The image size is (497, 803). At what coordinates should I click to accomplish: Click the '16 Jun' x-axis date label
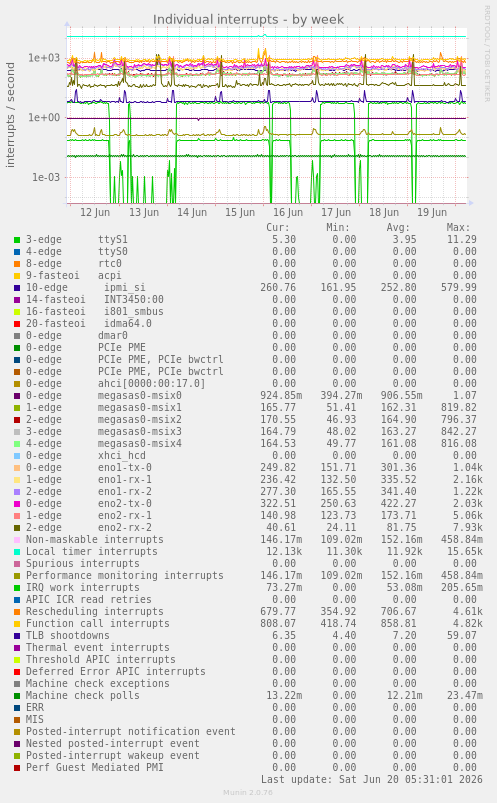pos(288,212)
